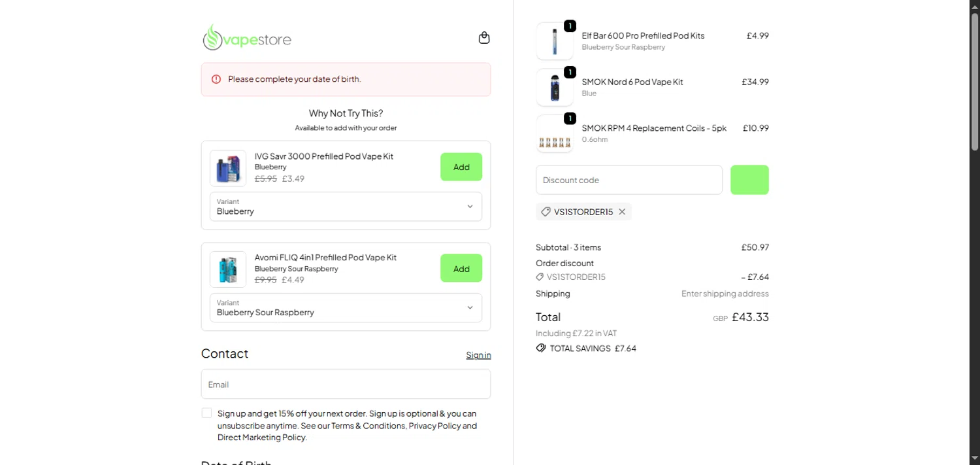The height and width of the screenshot is (465, 980).
Task: Remove the VS1STORDER15 discount code tag
Action: click(622, 212)
